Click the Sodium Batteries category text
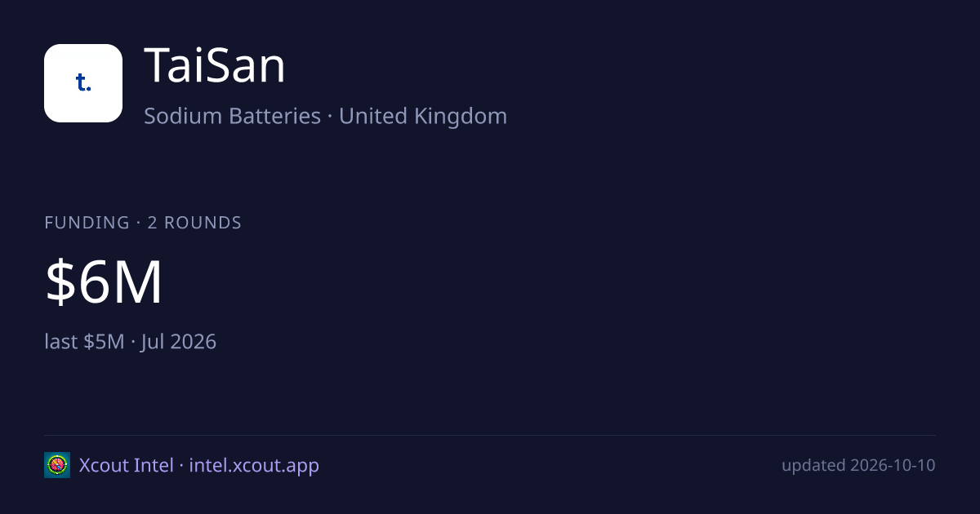Image resolution: width=980 pixels, height=514 pixels. click(233, 116)
